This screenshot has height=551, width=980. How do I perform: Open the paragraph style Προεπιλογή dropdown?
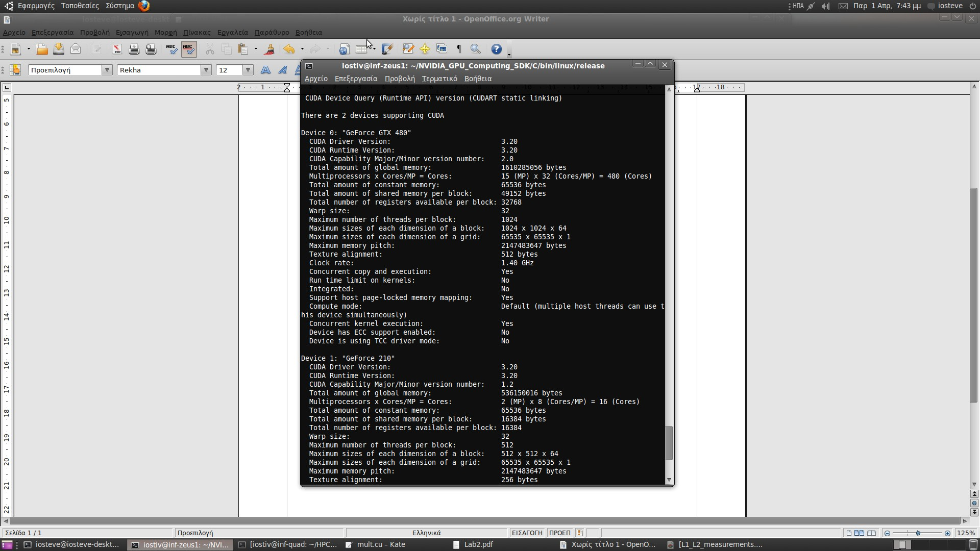coord(107,70)
